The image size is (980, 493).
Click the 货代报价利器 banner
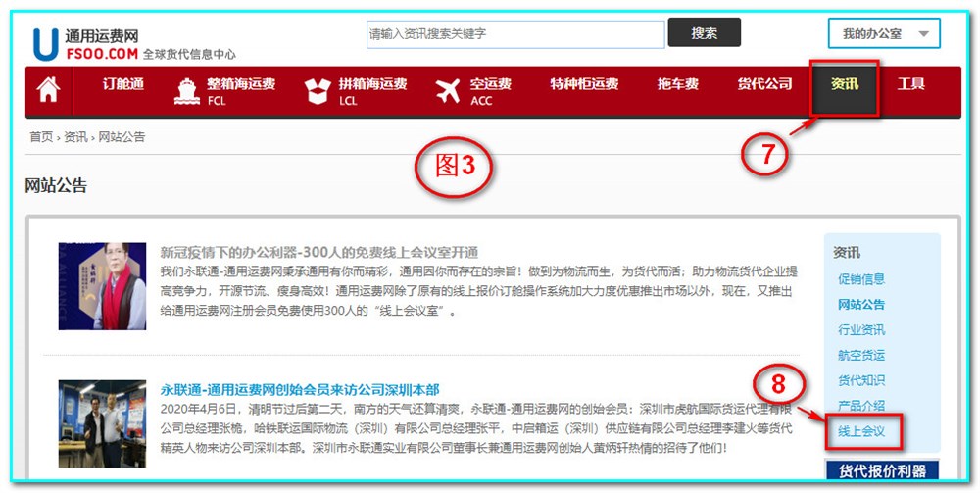click(x=882, y=470)
